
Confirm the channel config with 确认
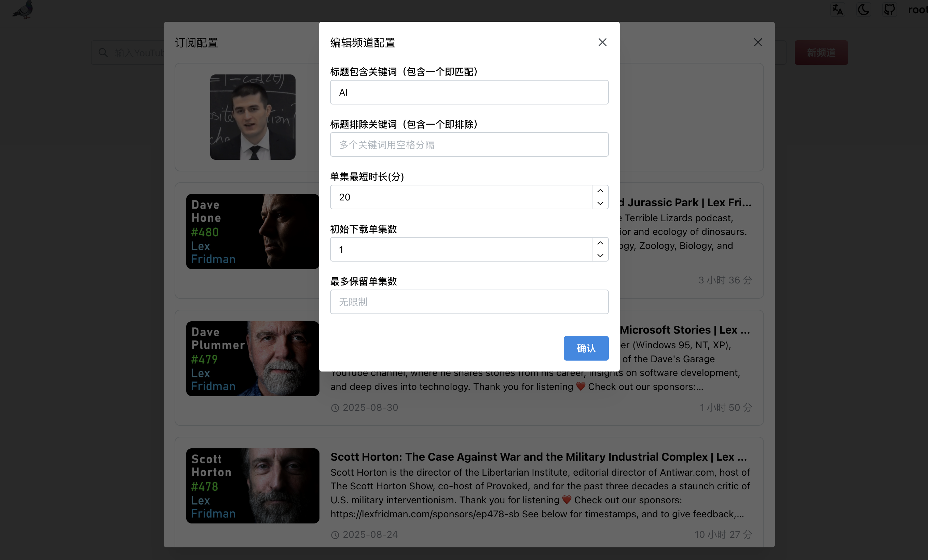(x=586, y=348)
